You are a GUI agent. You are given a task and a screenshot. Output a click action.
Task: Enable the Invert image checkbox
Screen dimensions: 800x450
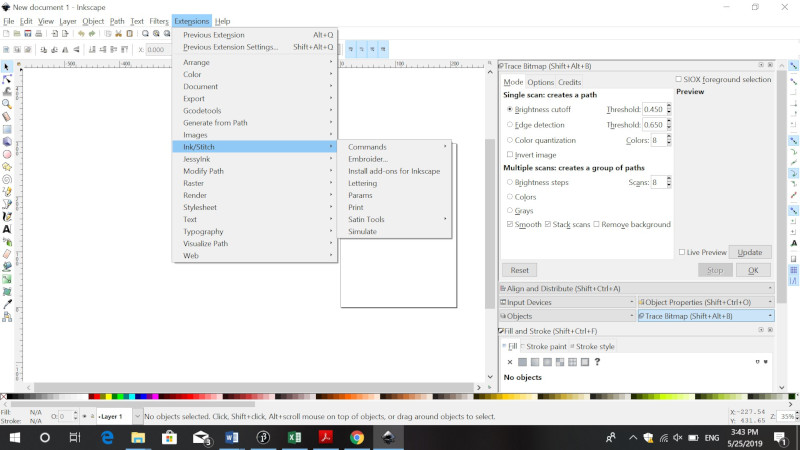[x=510, y=155]
